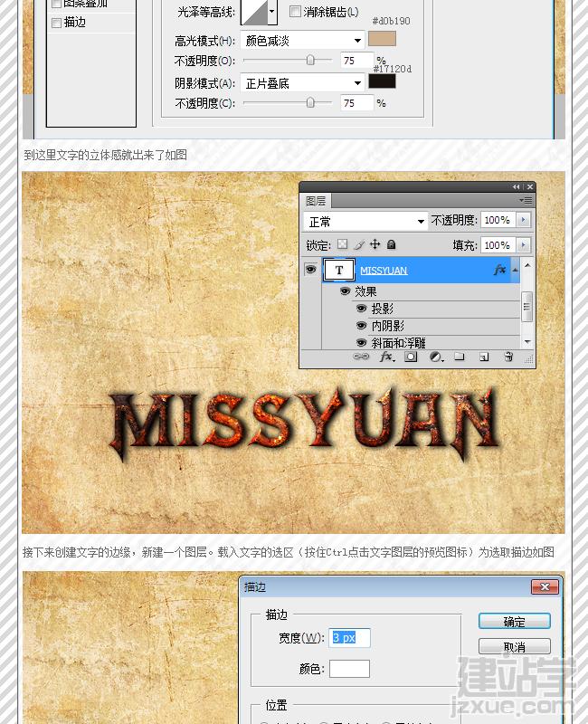
Task: Hide the 斜面和浮雕 bevel effect
Action: [x=361, y=343]
